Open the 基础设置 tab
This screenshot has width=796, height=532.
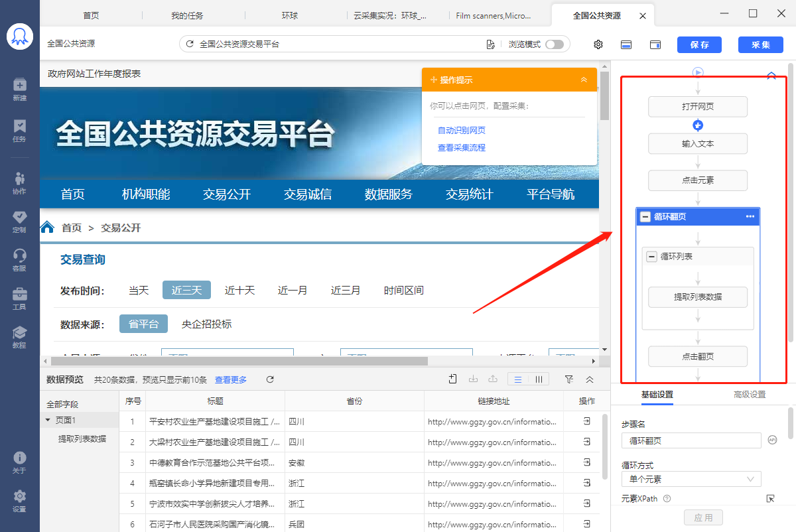[657, 394]
